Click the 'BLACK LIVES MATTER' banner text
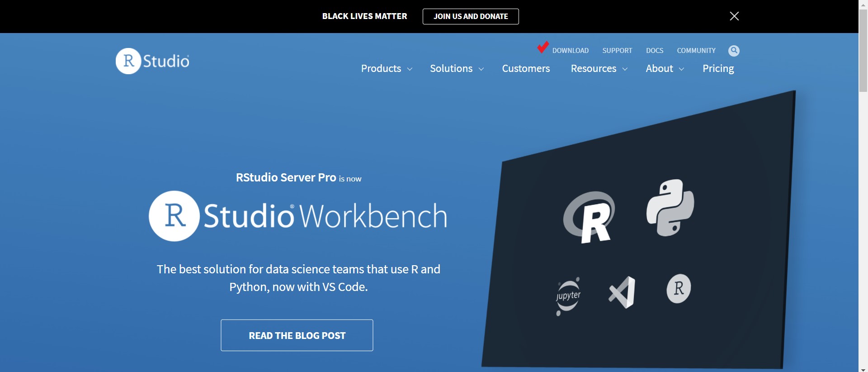868x372 pixels. tap(364, 16)
